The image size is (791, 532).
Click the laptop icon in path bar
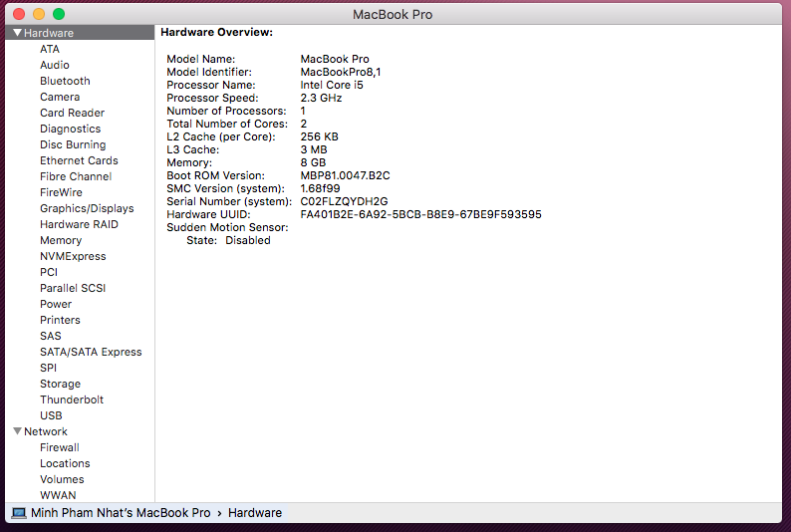click(x=19, y=513)
